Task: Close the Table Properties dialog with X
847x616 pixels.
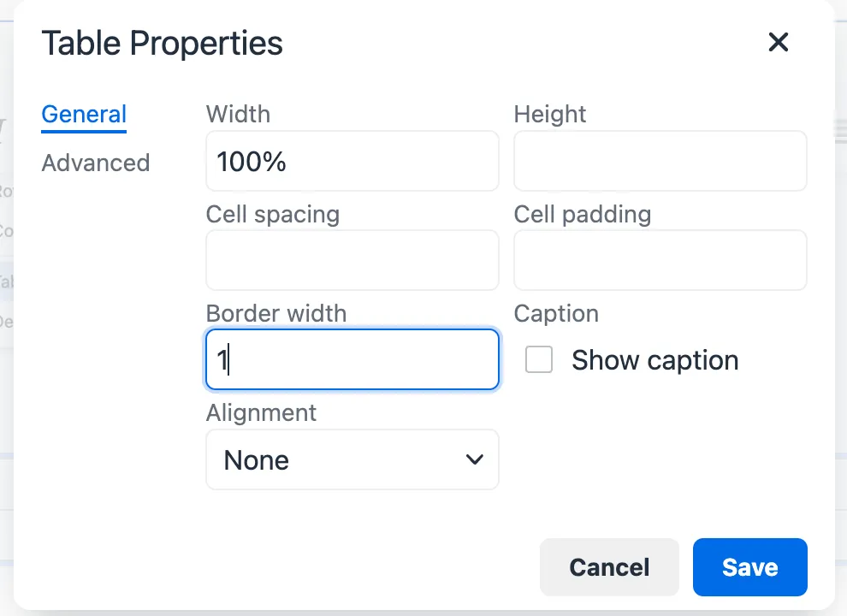Action: point(778,42)
